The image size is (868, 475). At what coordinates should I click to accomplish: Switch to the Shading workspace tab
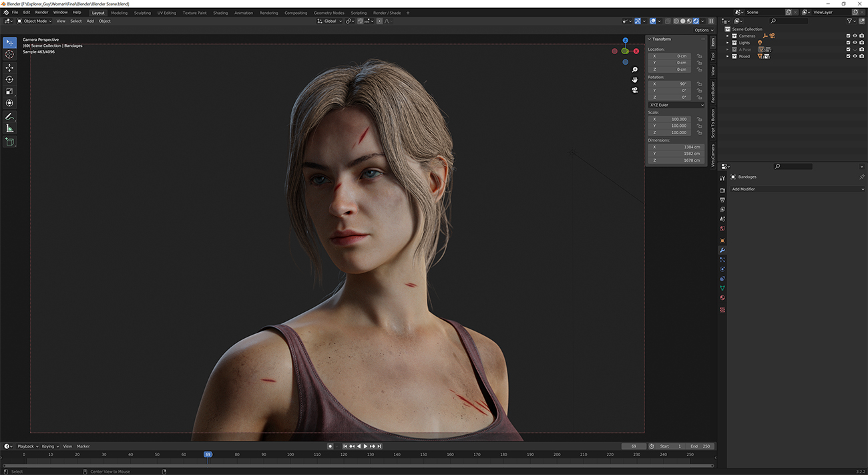(220, 12)
